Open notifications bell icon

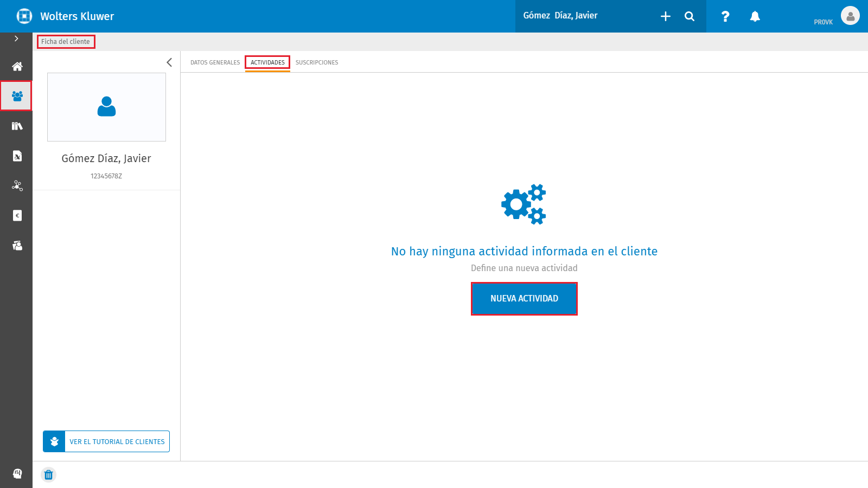(x=755, y=16)
